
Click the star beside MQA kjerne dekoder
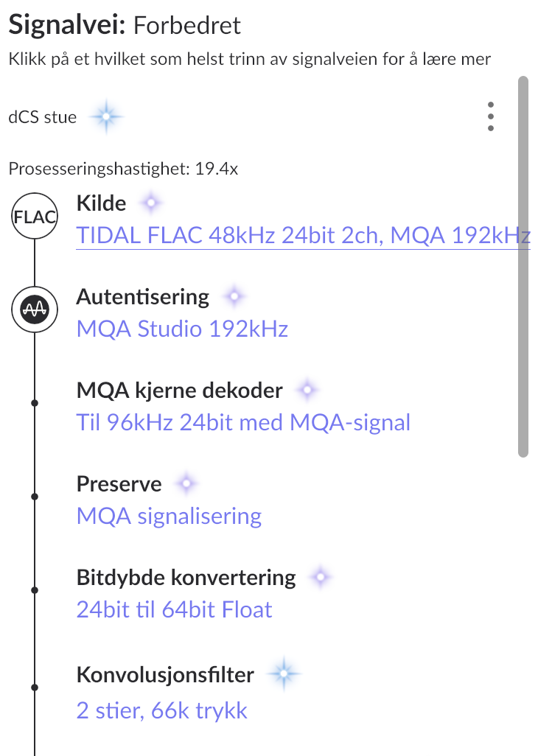tap(307, 390)
